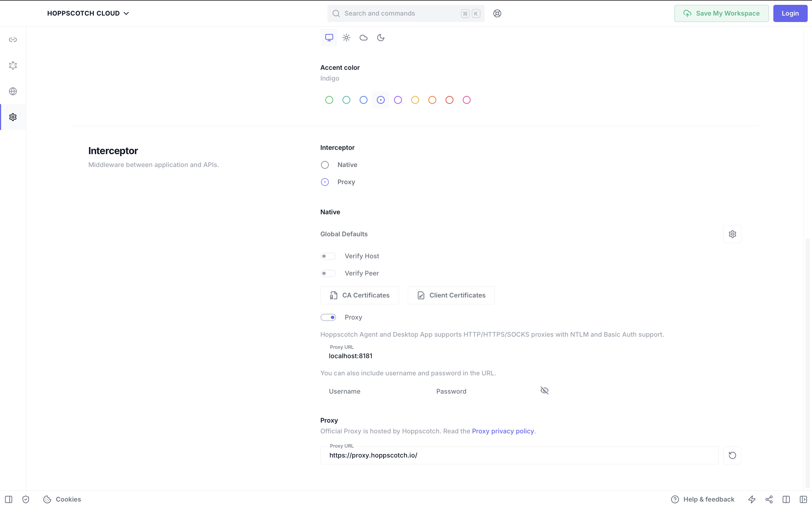Click the share icon in footer

click(x=769, y=499)
